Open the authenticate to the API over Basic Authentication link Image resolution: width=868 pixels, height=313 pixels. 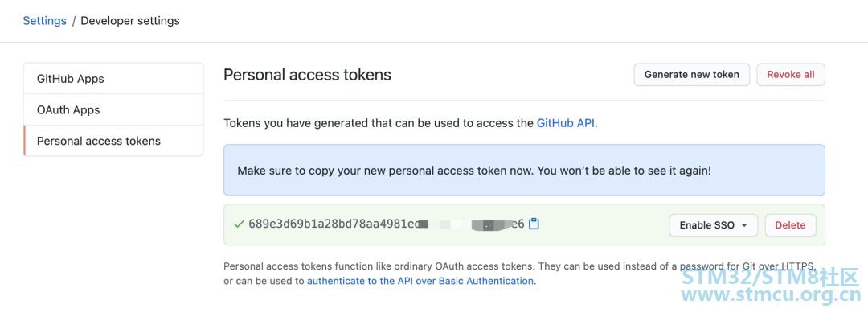[x=420, y=281]
